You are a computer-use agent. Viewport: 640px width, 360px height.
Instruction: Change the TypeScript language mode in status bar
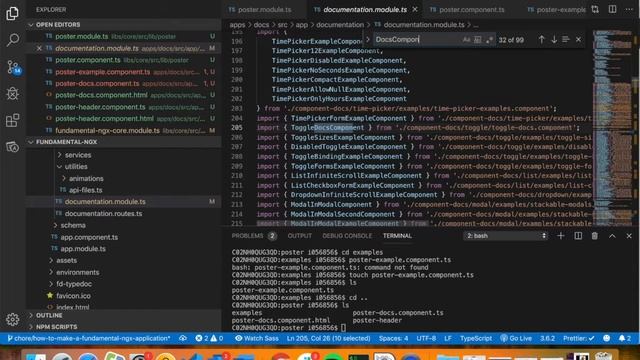(476, 338)
